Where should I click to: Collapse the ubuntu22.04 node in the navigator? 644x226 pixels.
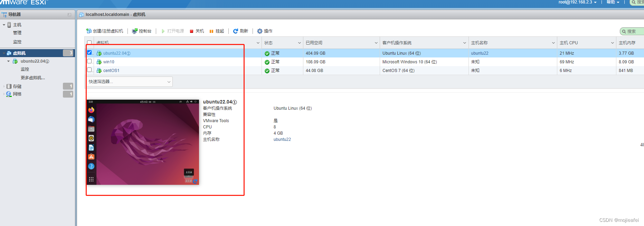[9, 61]
